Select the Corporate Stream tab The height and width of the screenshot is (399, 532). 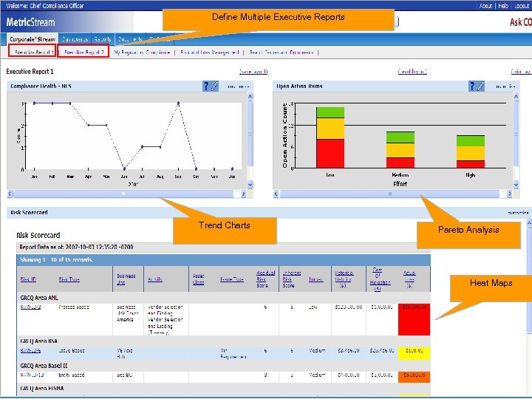coord(33,39)
